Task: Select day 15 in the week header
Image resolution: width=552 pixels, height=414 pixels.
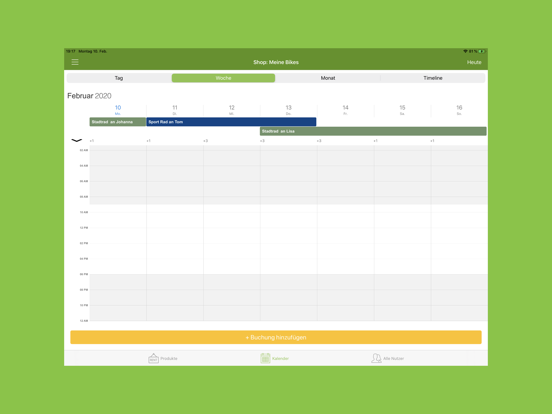Action: click(402, 109)
